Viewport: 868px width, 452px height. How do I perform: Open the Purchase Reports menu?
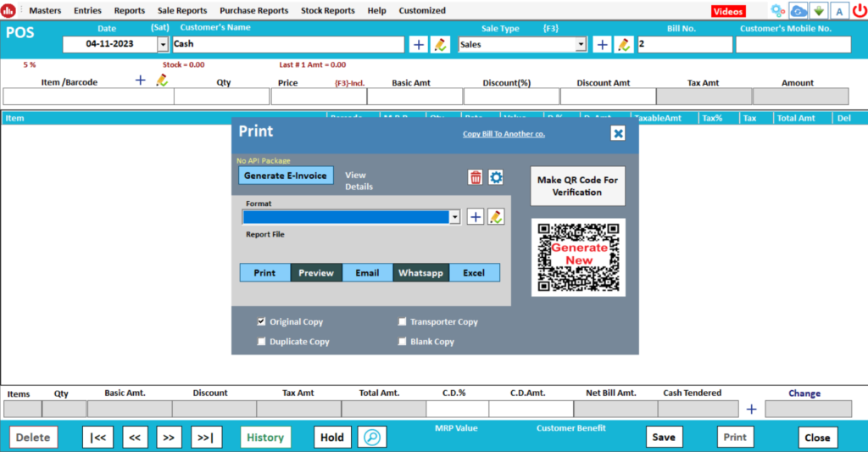click(254, 10)
